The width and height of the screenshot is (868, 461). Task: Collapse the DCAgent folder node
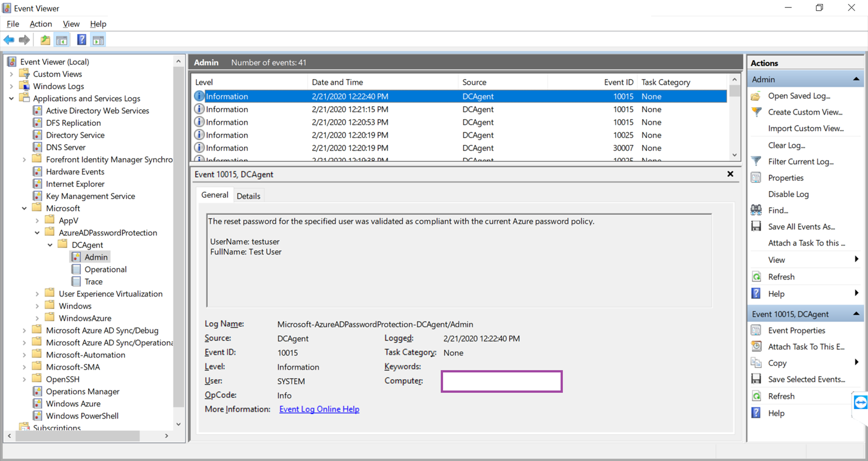click(x=50, y=245)
